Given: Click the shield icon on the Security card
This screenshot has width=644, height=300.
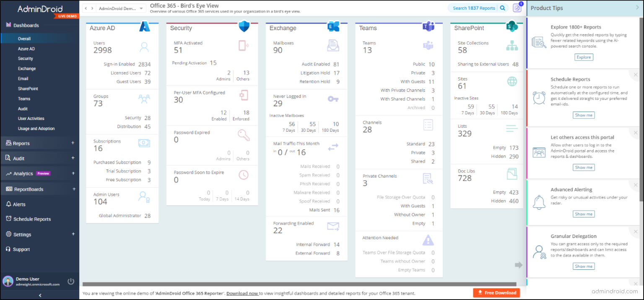Looking at the screenshot, I should [243, 26].
